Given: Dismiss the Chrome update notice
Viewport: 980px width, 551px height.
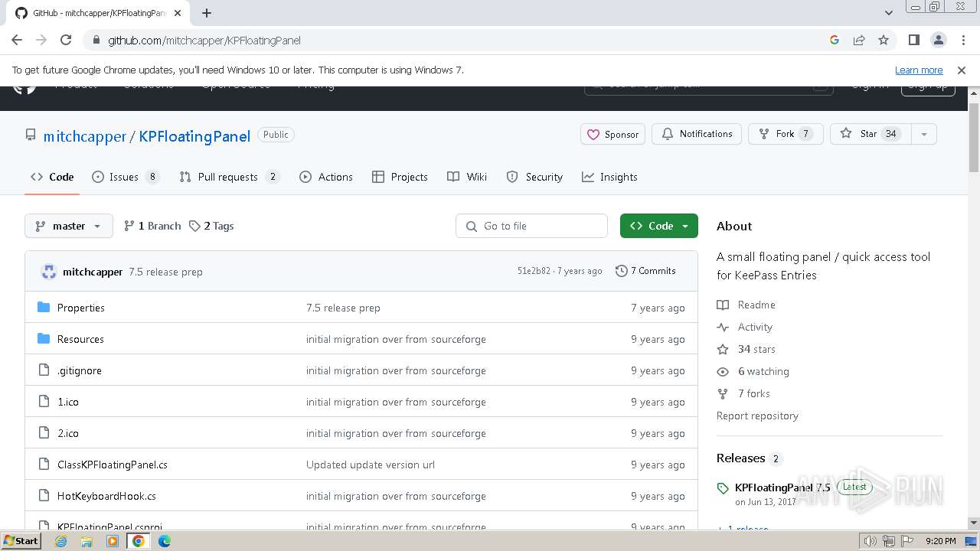Looking at the screenshot, I should click(x=962, y=70).
